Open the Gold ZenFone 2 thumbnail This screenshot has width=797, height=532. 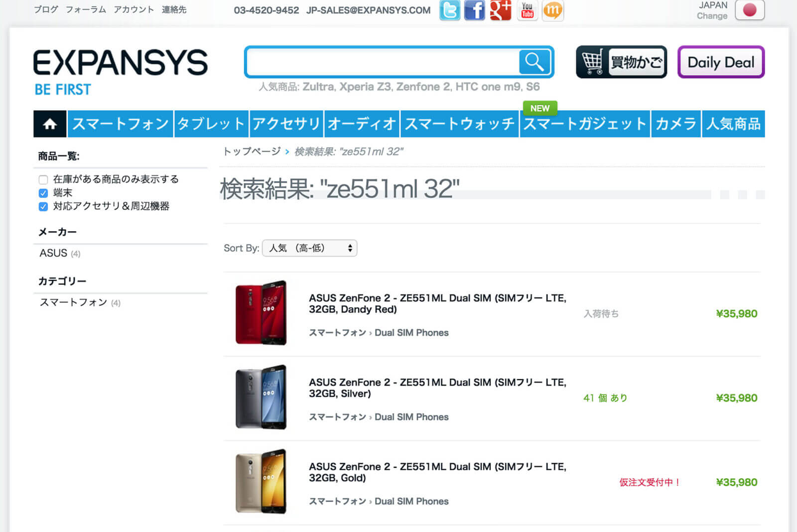(x=261, y=481)
